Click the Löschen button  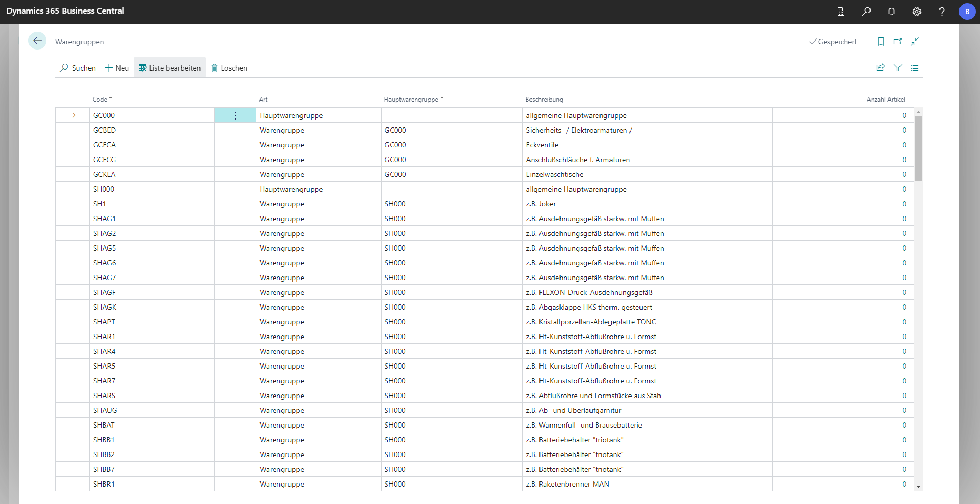[229, 68]
